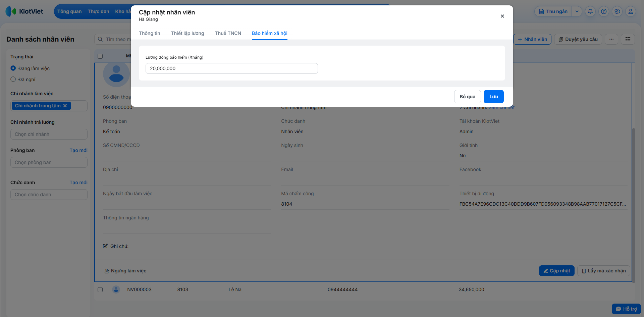Open the settings gear icon

tap(617, 11)
